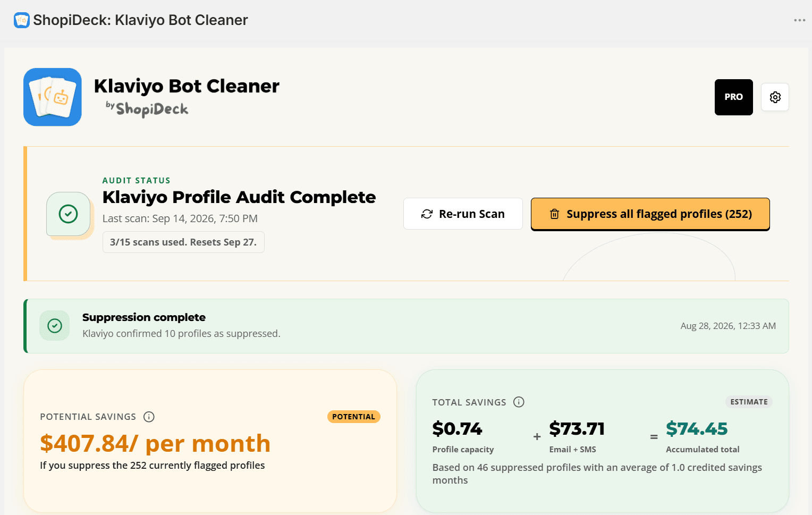Click the Total Savings info icon
Screen dimensions: 812x515
[x=519, y=402]
